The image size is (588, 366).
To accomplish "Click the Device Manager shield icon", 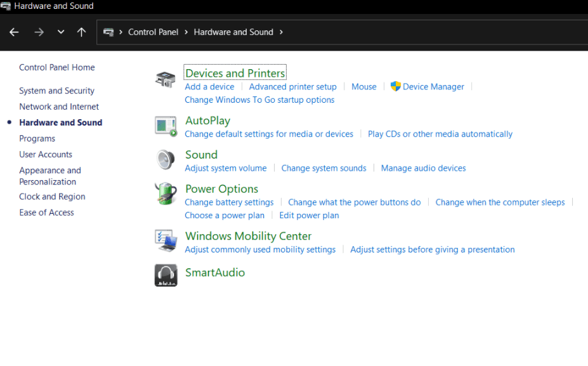I will tap(396, 86).
